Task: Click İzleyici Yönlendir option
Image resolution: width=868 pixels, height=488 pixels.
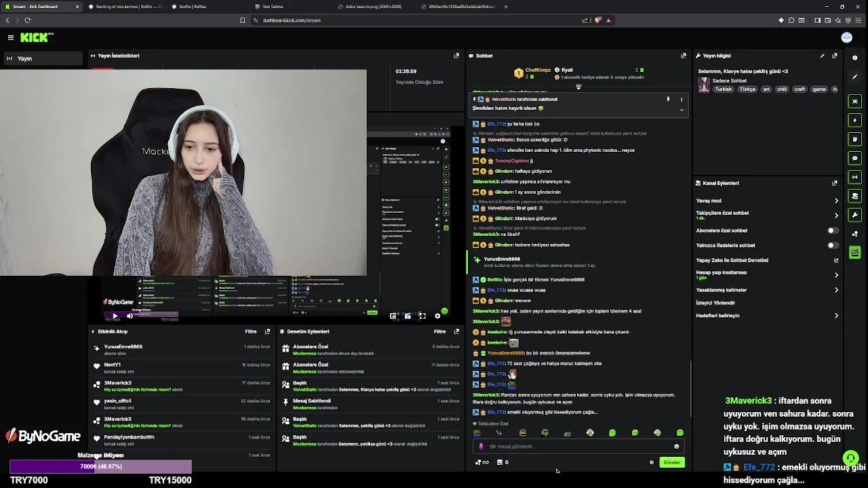Action: click(x=715, y=303)
